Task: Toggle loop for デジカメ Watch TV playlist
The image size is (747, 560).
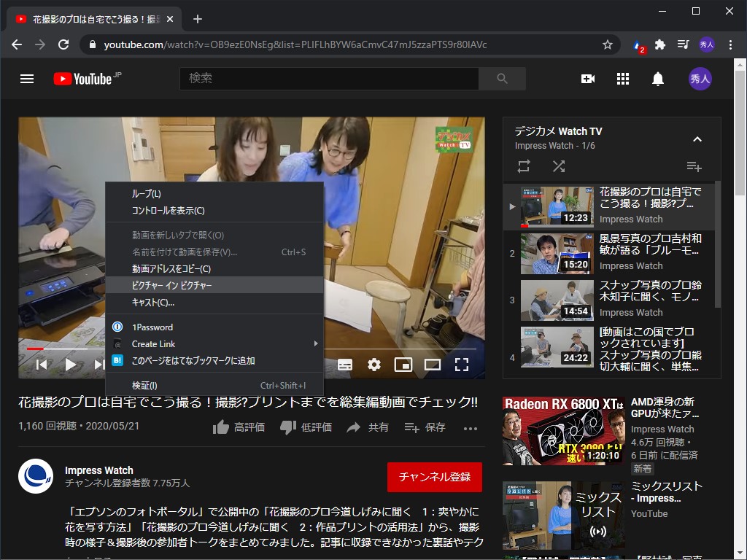Action: pos(523,166)
